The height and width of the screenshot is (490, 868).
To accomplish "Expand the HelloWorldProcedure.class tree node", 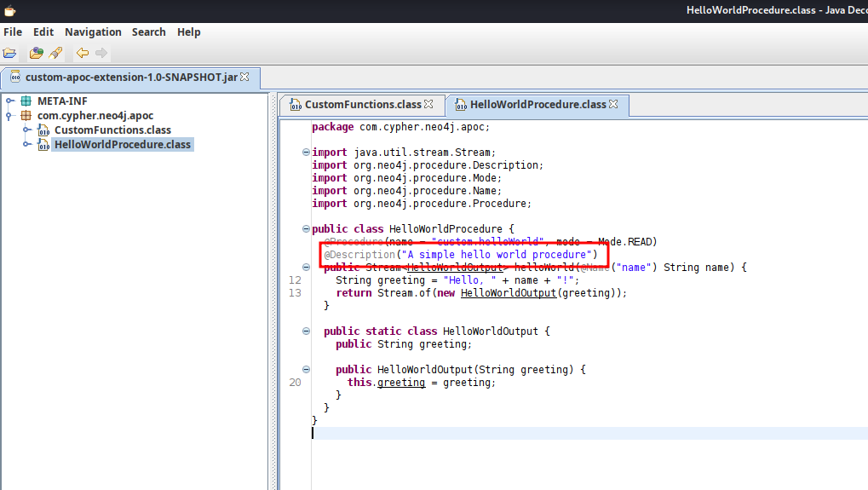I will coord(27,144).
